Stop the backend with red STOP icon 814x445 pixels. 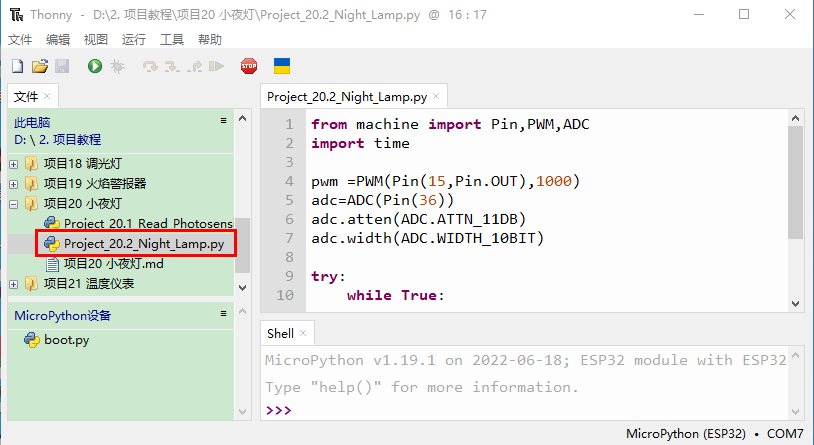[x=249, y=66]
